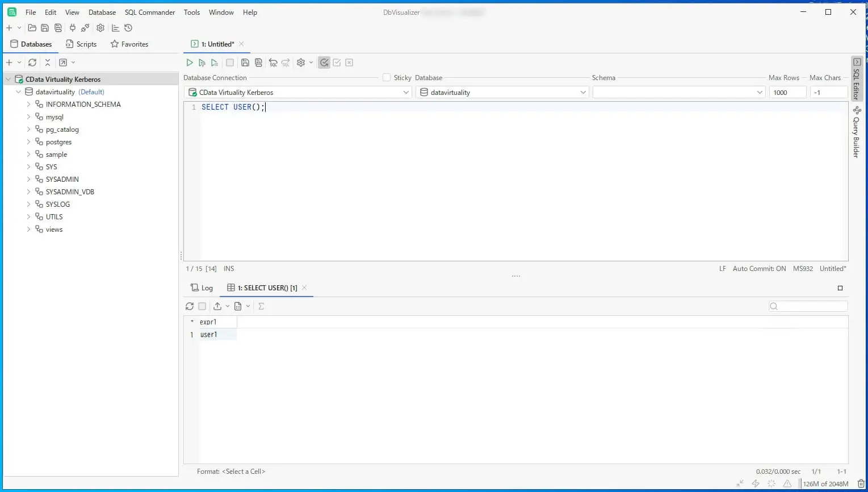868x492 pixels.
Task: Maximize the result panel with the small square icon
Action: click(840, 288)
